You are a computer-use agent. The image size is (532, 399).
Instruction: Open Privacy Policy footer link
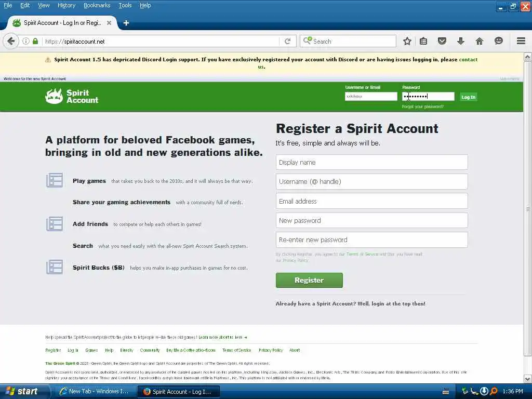270,350
